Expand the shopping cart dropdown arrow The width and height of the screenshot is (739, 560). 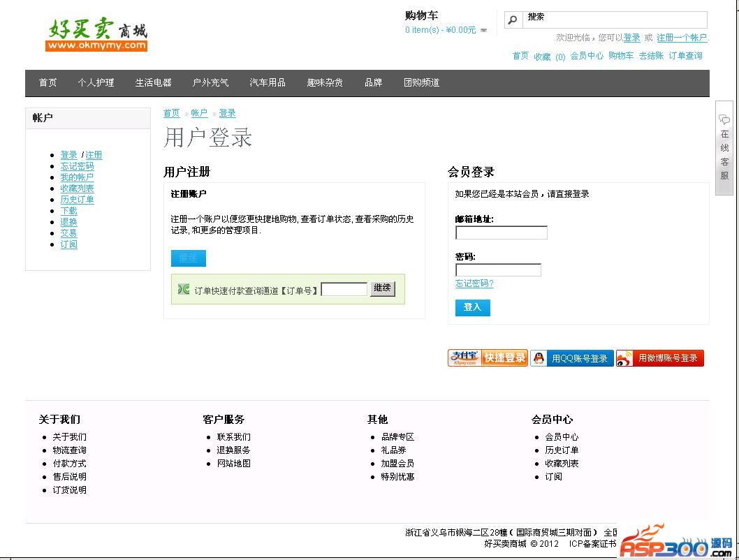[483, 31]
